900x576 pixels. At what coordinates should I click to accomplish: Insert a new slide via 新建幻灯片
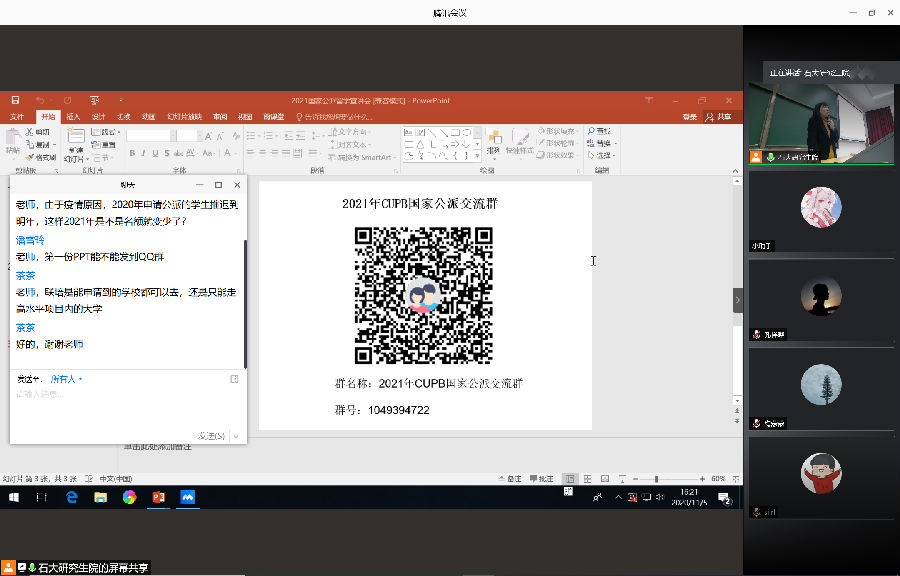(75, 145)
